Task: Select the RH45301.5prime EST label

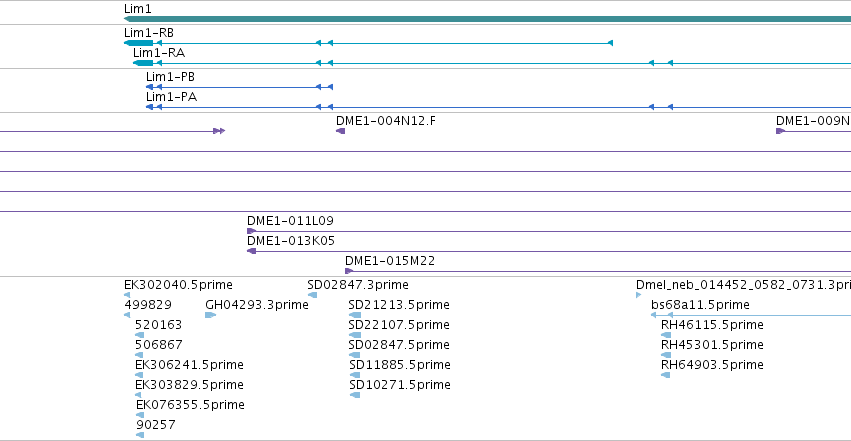Action: (x=712, y=344)
